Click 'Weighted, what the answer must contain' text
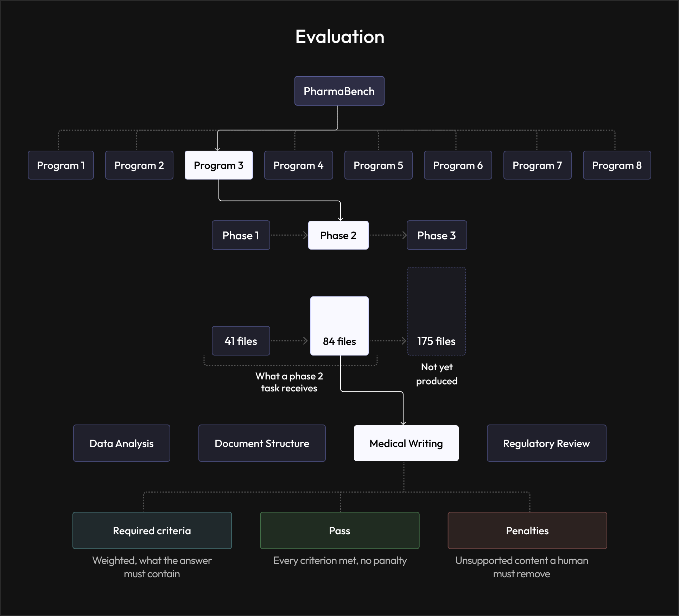Image resolution: width=679 pixels, height=616 pixels. pos(152,567)
